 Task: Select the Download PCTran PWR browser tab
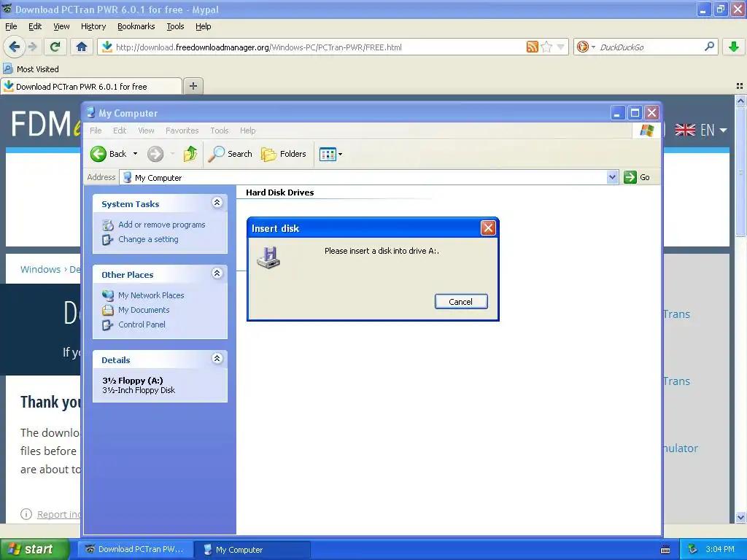click(x=91, y=86)
